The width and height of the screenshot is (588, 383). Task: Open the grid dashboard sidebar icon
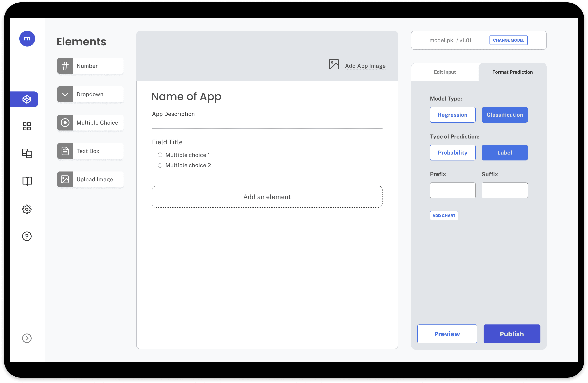[27, 126]
